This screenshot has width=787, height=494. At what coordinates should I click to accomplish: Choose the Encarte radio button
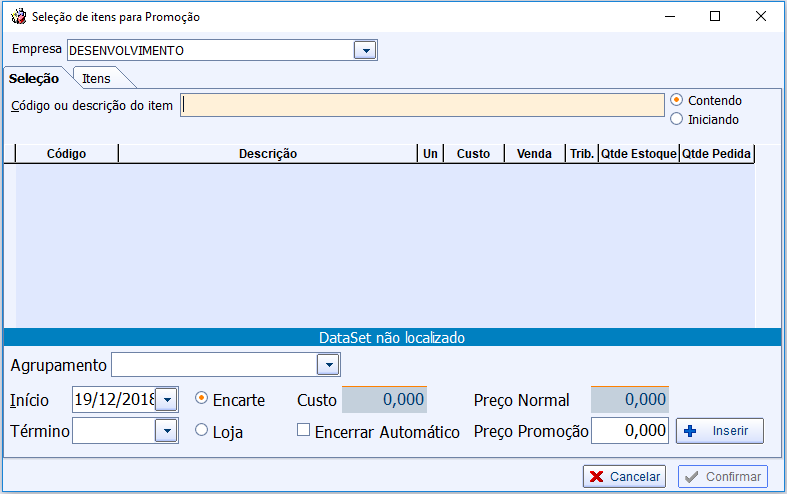202,398
